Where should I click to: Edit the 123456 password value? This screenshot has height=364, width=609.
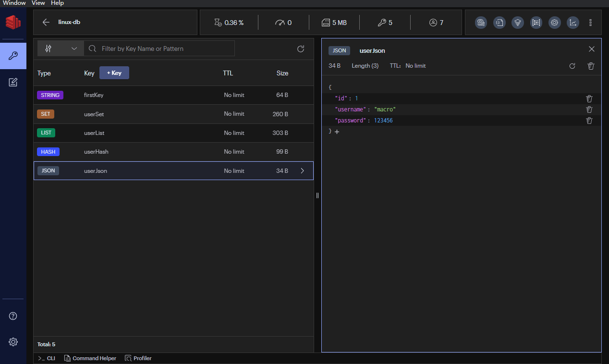383,121
